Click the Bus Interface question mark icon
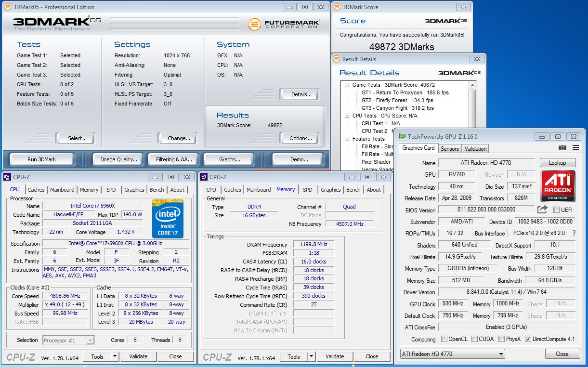The width and height of the screenshot is (588, 367). pos(574,233)
